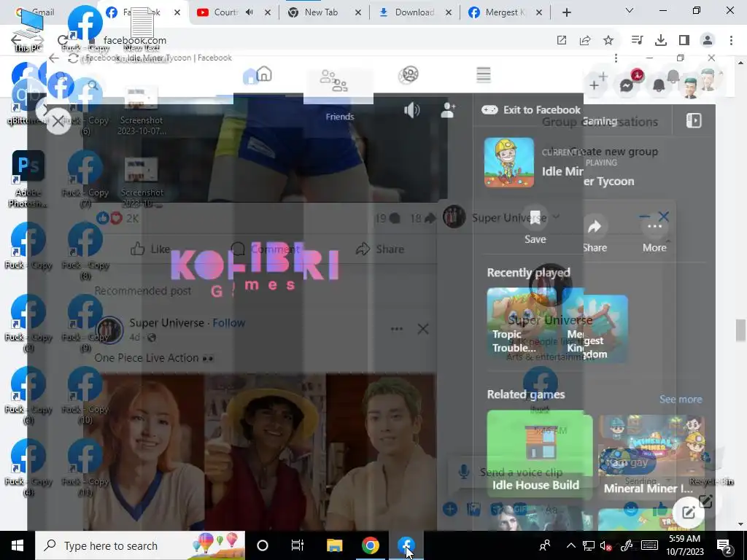Viewport: 747px width, 560px height.
Task: Open Chrome tab search chevron
Action: pos(630,10)
